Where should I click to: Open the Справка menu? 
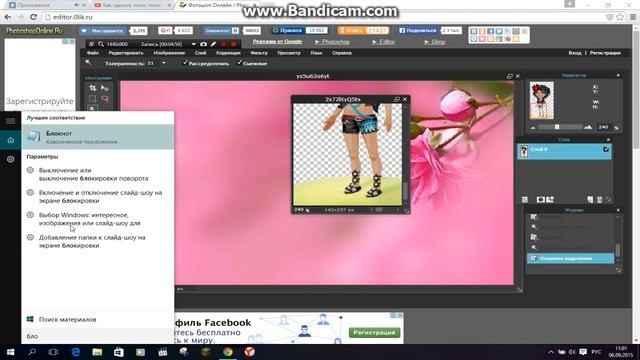tap(342, 53)
